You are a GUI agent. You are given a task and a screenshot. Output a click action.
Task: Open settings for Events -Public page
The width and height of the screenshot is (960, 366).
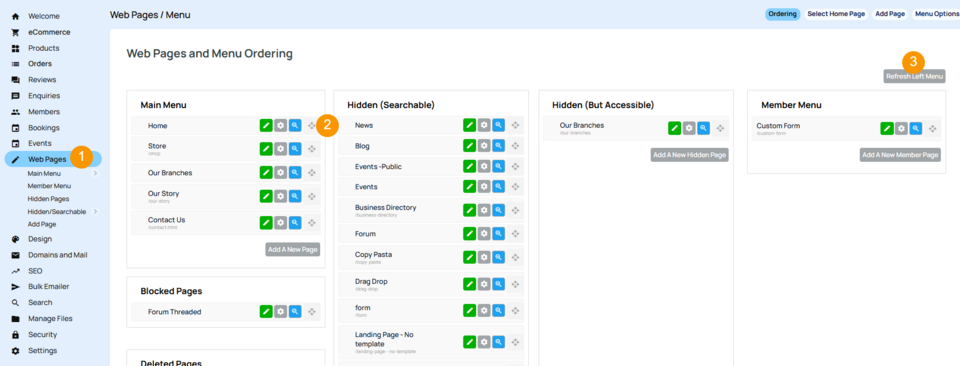(484, 166)
